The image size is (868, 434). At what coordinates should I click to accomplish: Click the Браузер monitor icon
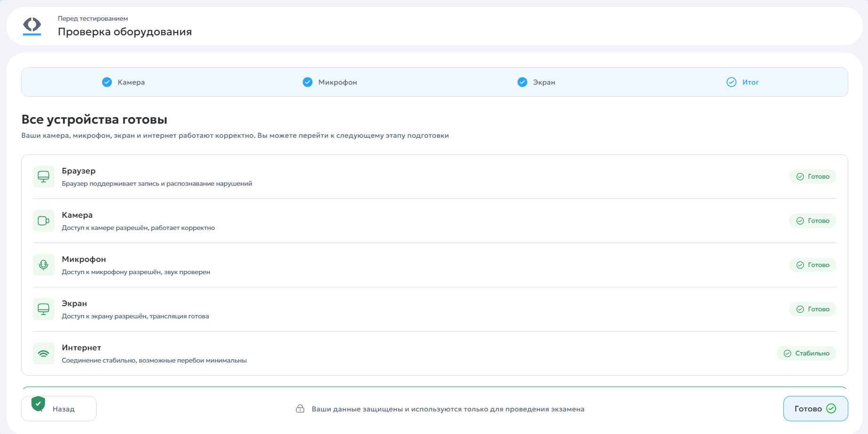(44, 177)
